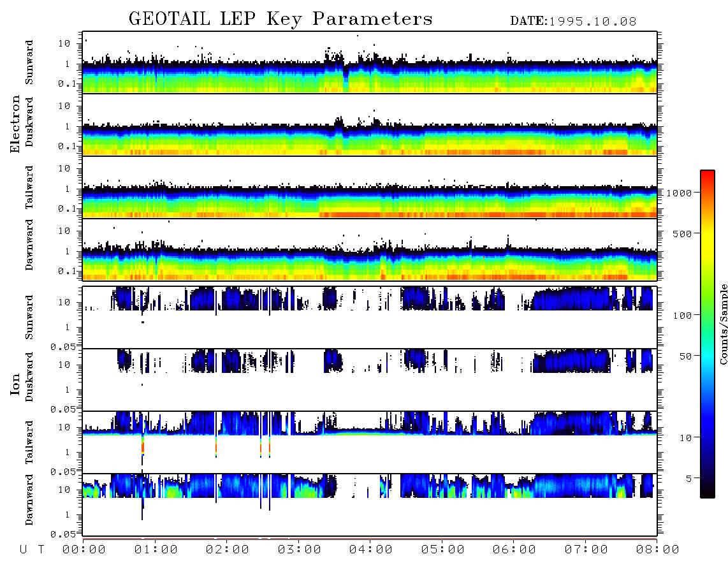Click the 1000 color scale label
728x561 pixels.
click(x=680, y=193)
